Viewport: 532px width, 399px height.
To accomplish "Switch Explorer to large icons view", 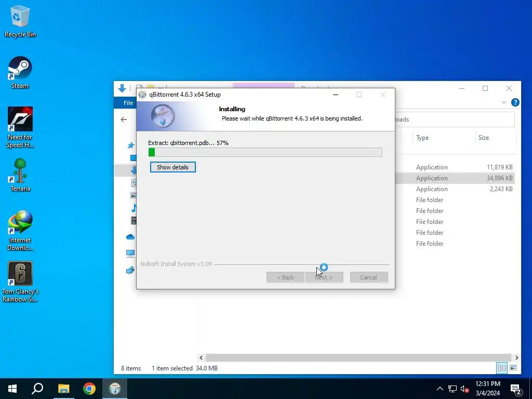I will [x=513, y=368].
